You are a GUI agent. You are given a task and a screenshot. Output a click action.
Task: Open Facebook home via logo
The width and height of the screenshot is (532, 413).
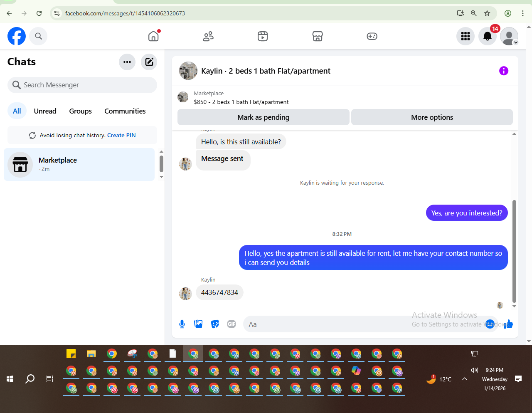coord(17,36)
